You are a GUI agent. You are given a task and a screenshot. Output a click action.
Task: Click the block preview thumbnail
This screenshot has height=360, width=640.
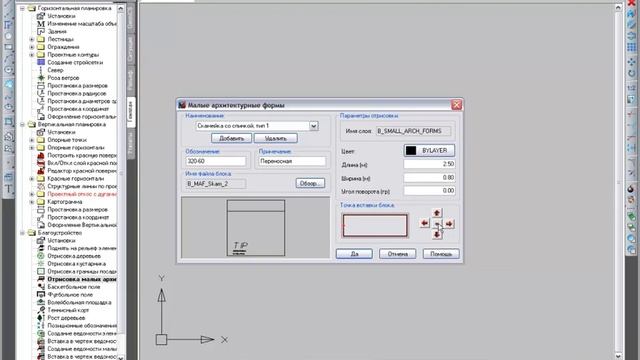256,228
